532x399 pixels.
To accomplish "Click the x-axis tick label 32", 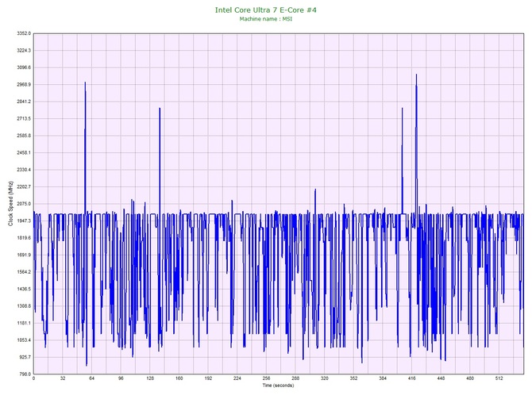I will click(63, 378).
